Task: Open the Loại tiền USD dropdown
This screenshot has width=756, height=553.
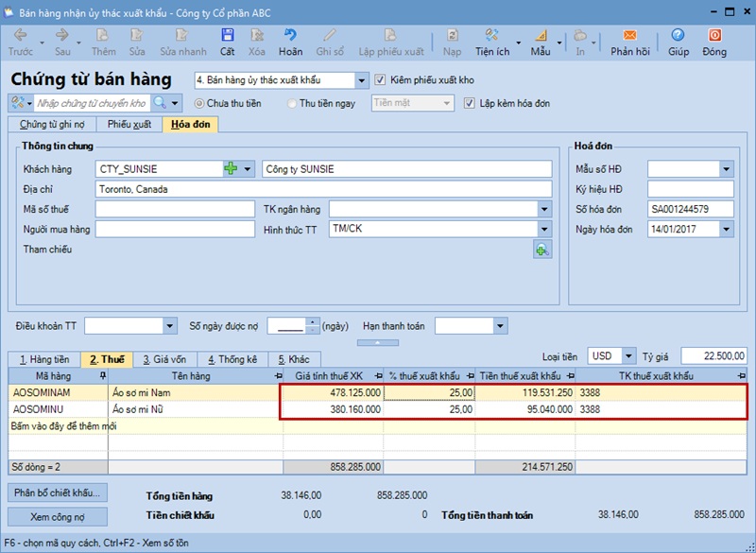Action: (628, 356)
